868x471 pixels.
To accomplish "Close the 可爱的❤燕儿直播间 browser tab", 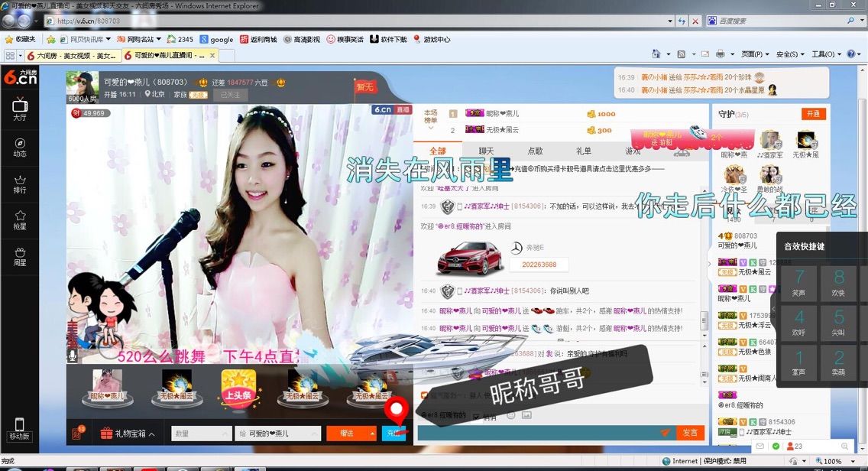I will tap(212, 55).
